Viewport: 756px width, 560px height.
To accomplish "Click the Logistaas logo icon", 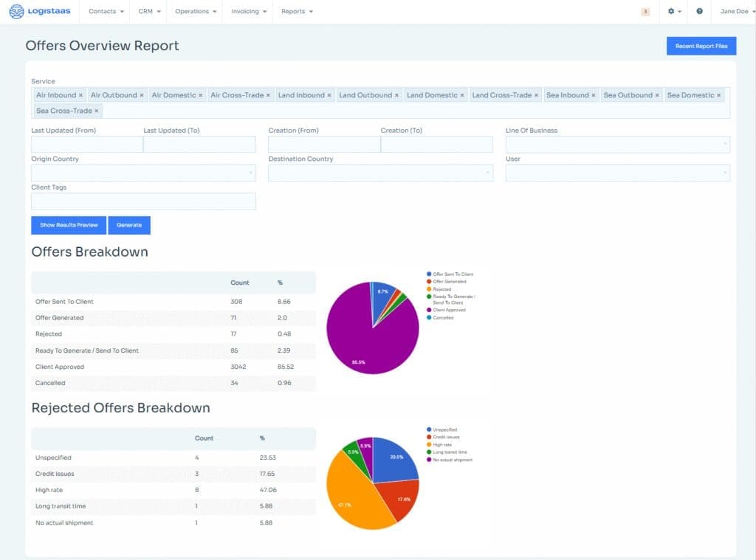I will tap(16, 12).
